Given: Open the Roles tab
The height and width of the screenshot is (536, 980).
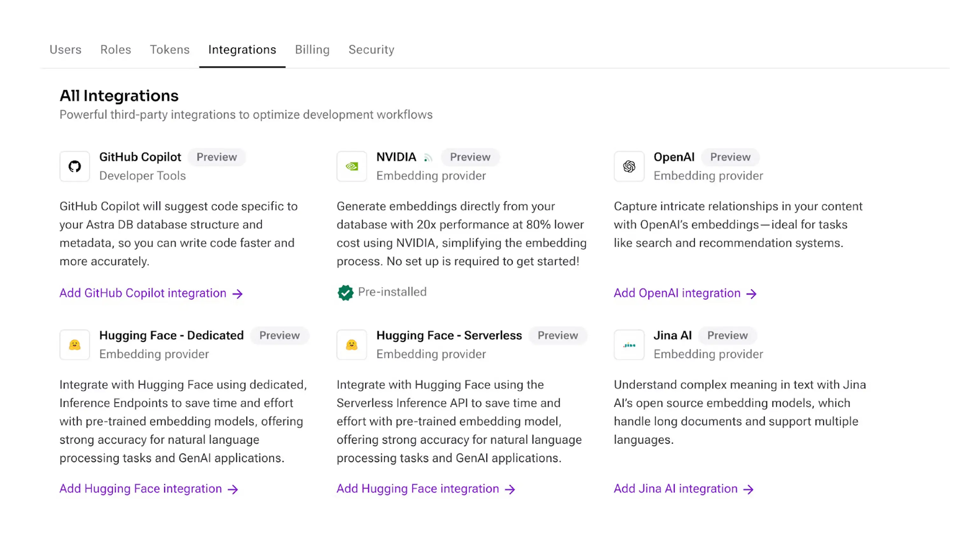Looking at the screenshot, I should tap(116, 49).
